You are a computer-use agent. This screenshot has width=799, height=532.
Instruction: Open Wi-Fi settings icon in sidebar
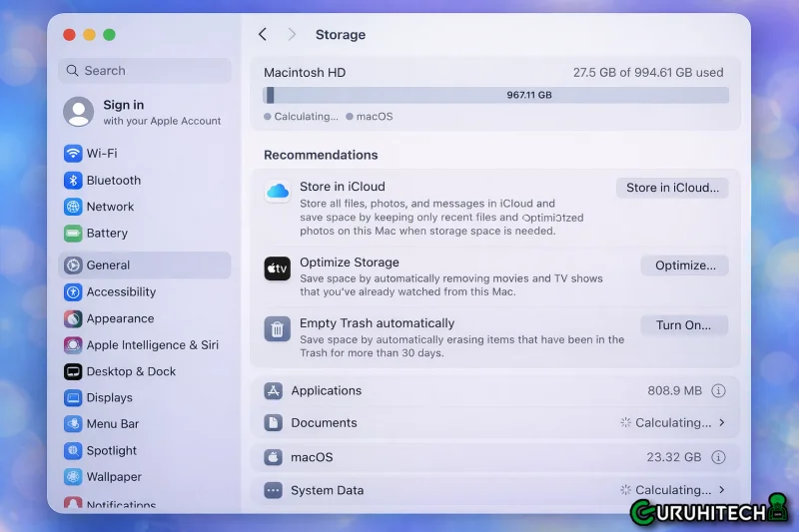click(x=73, y=154)
